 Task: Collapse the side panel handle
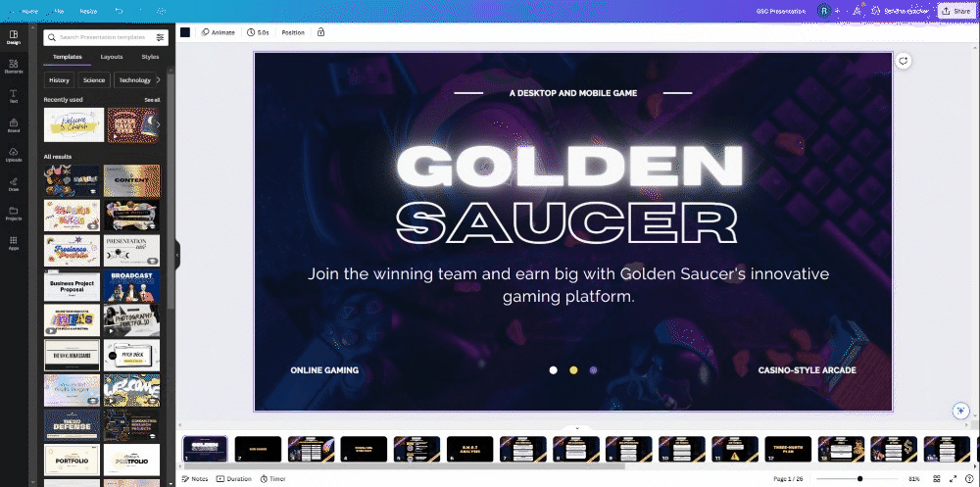177,255
